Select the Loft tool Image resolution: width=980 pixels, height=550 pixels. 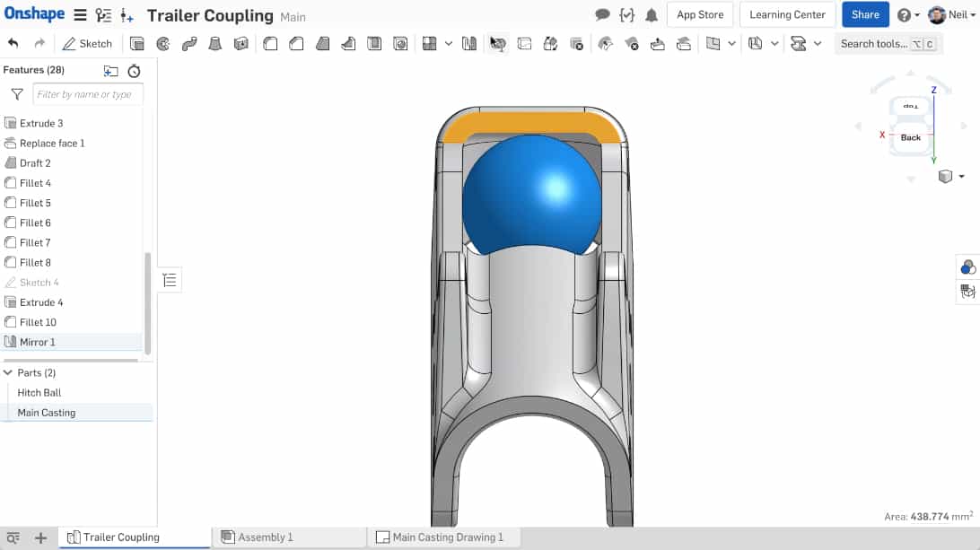pos(215,44)
